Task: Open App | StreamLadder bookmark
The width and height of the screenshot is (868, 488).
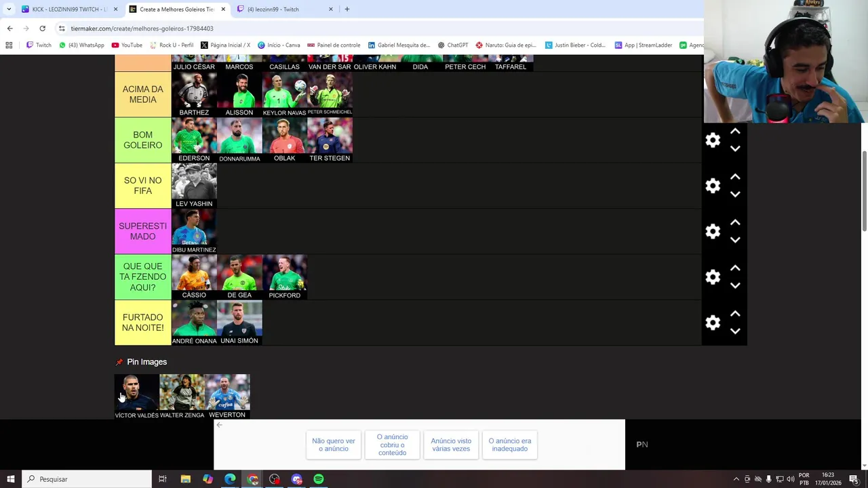Action: [x=643, y=45]
